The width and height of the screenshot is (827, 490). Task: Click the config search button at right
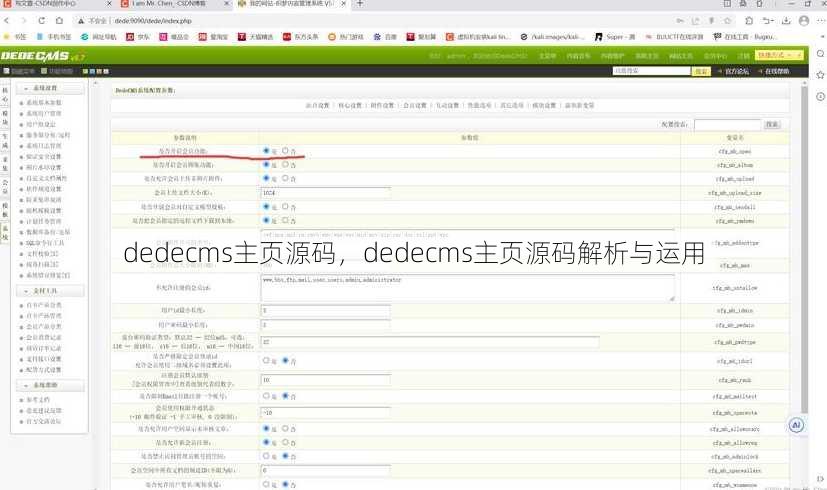pos(772,124)
